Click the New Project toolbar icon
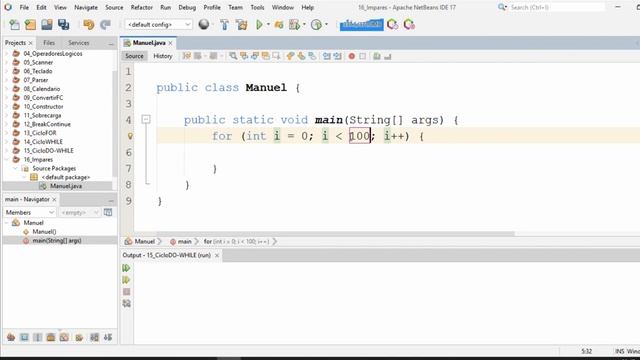This screenshot has width=640, height=360. click(x=30, y=24)
